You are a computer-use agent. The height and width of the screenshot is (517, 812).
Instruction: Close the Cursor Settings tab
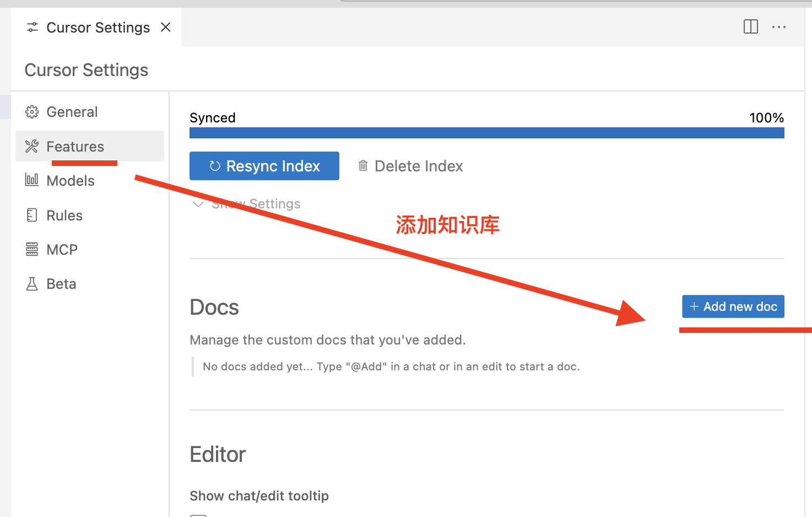pyautogui.click(x=166, y=28)
